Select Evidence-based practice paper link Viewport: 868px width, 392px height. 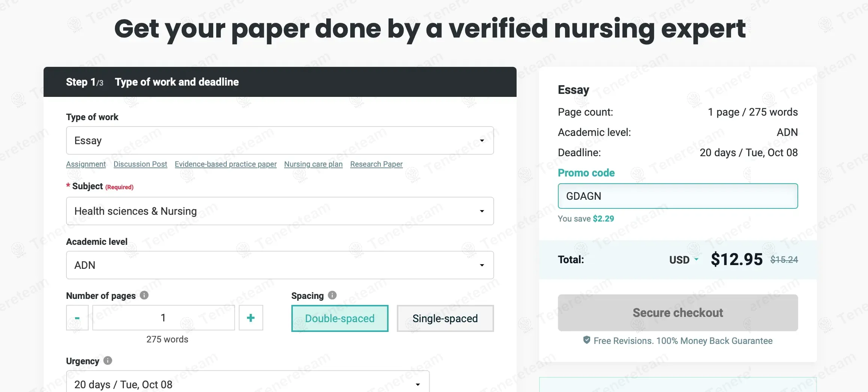pyautogui.click(x=226, y=164)
